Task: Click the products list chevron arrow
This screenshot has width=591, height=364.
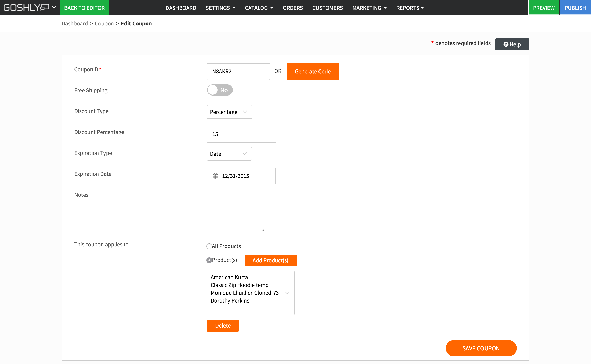Action: pyautogui.click(x=287, y=293)
